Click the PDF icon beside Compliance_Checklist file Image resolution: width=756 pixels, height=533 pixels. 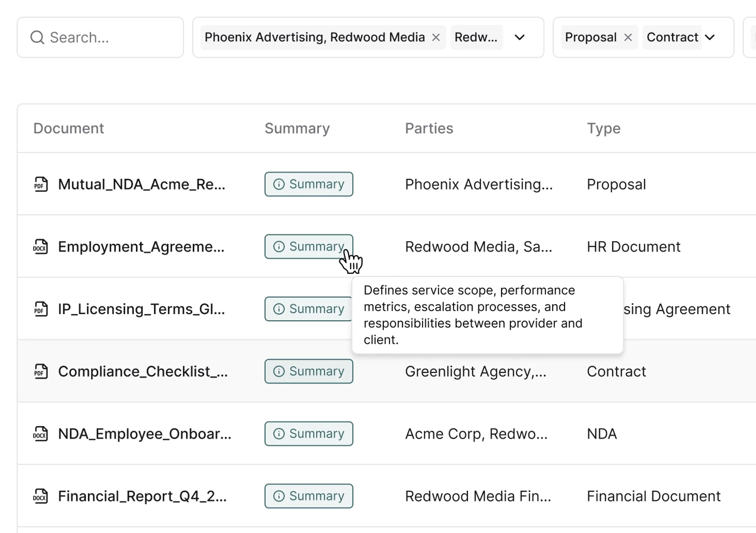[x=41, y=371]
